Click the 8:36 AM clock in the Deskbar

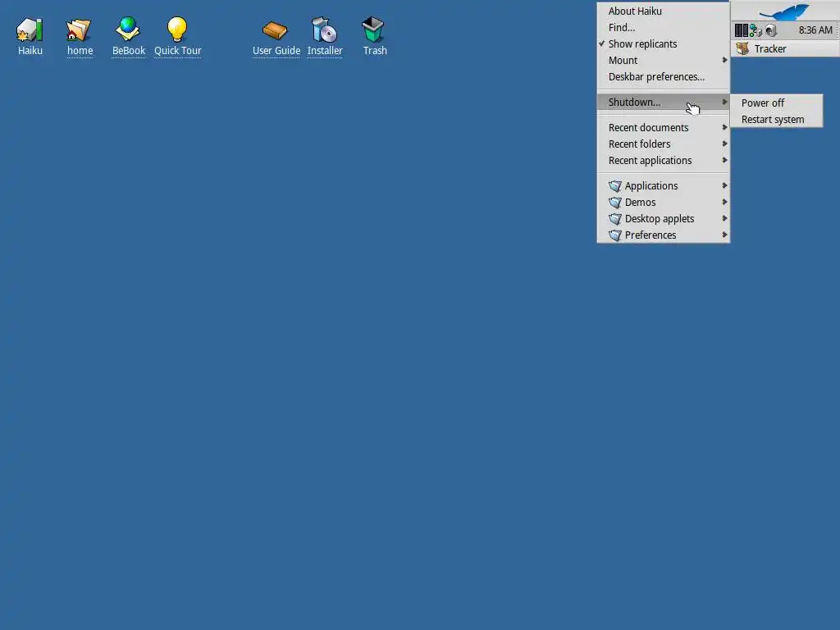point(815,30)
